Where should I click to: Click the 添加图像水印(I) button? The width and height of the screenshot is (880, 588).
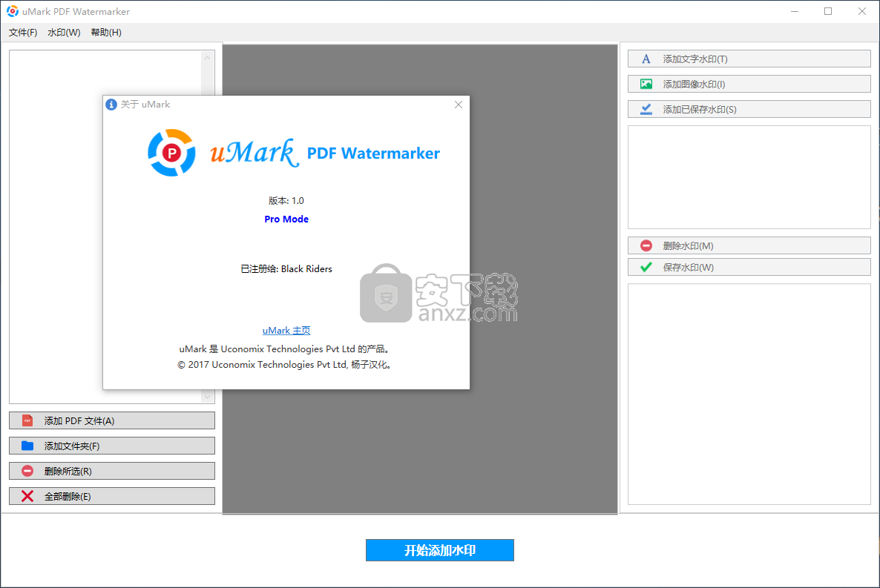(749, 85)
